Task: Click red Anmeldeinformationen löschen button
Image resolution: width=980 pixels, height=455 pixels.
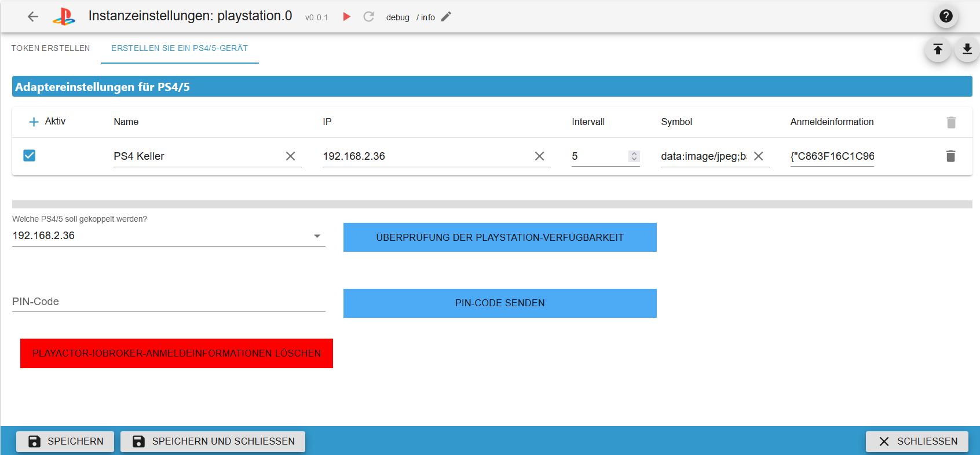Action: coord(177,353)
